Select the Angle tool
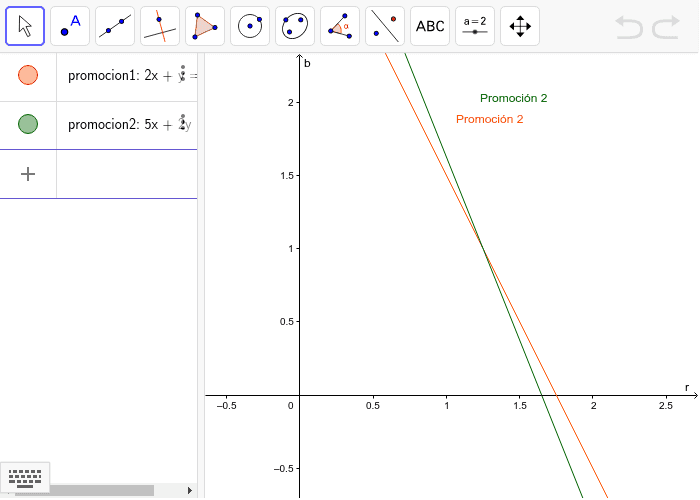The width and height of the screenshot is (700, 500). point(340,26)
